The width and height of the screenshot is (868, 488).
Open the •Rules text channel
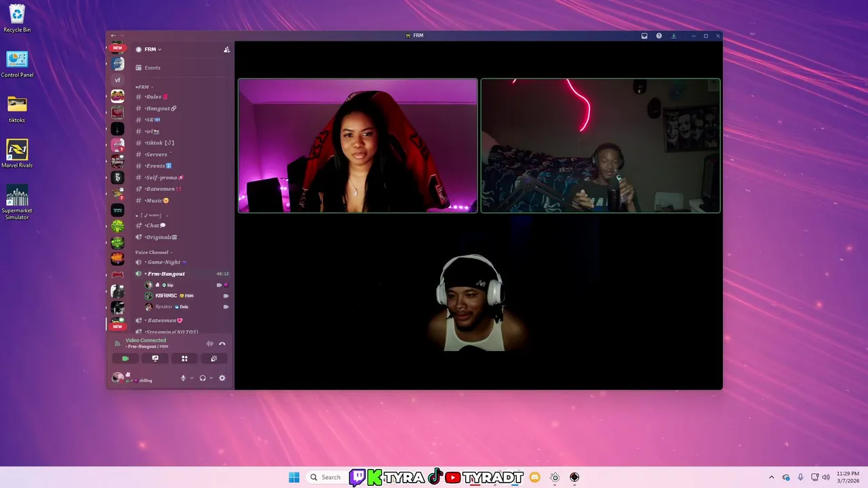pos(182,97)
